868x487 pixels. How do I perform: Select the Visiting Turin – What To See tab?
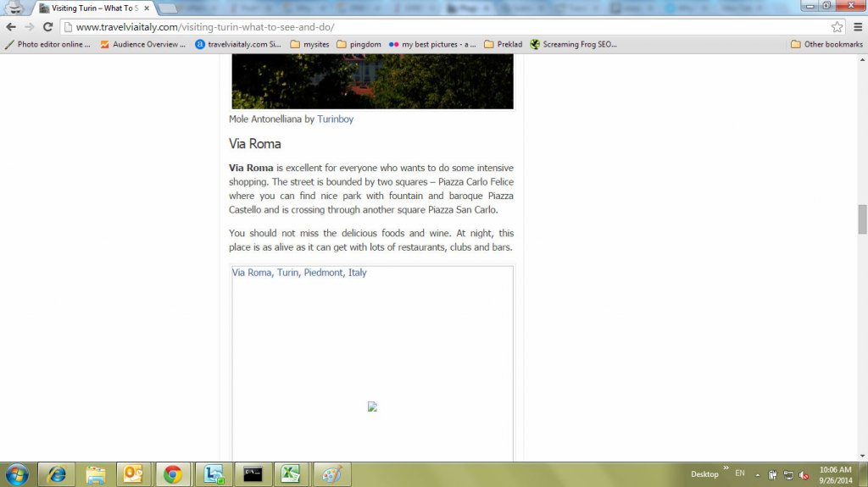pyautogui.click(x=94, y=8)
